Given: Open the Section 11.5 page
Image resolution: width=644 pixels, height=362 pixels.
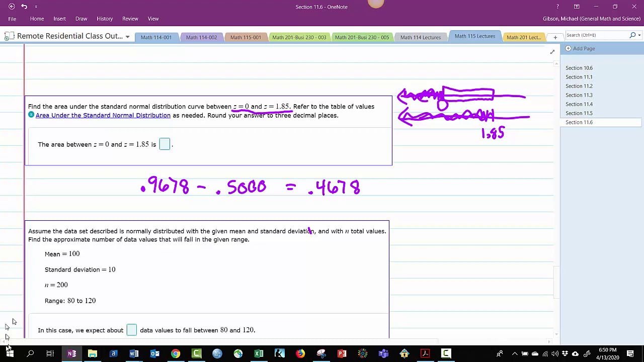Looking at the screenshot, I should tap(579, 113).
